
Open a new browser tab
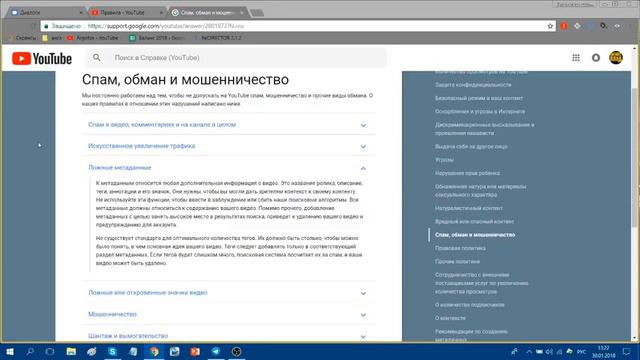tap(257, 13)
